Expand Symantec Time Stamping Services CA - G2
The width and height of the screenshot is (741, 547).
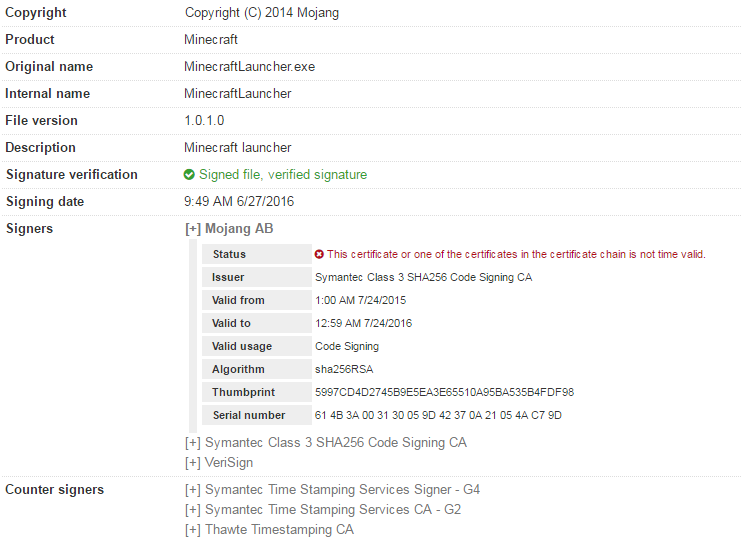(x=193, y=510)
